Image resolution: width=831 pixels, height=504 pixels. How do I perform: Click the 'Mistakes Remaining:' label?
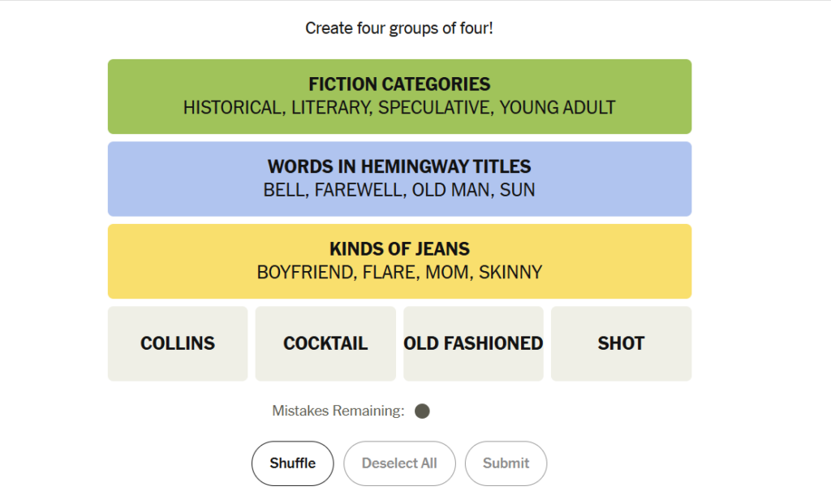click(338, 411)
